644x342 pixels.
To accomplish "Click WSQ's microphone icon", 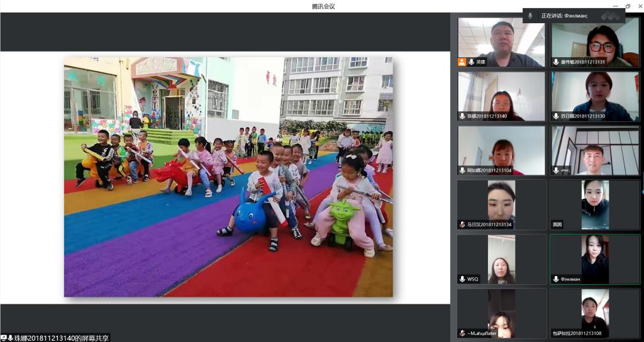I will pos(462,279).
